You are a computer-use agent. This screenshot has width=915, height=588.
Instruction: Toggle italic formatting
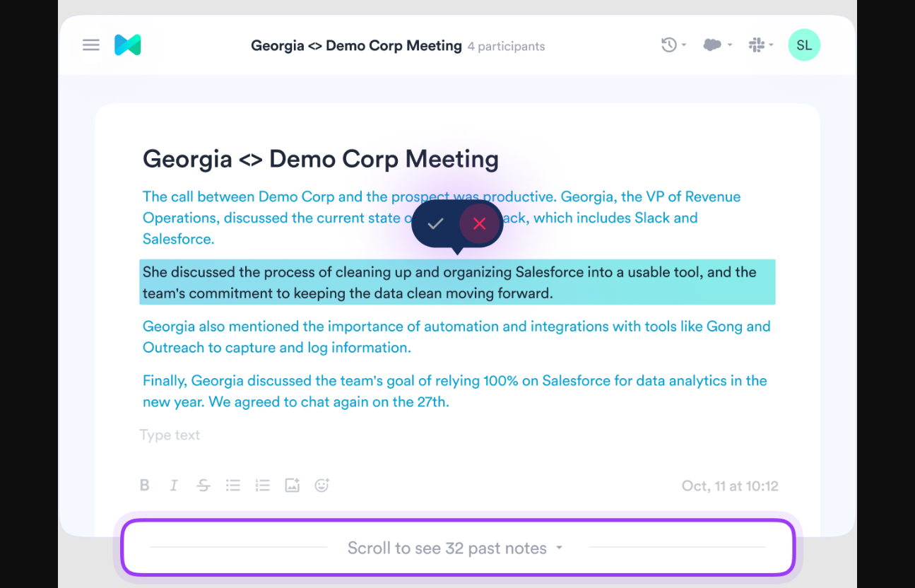174,486
